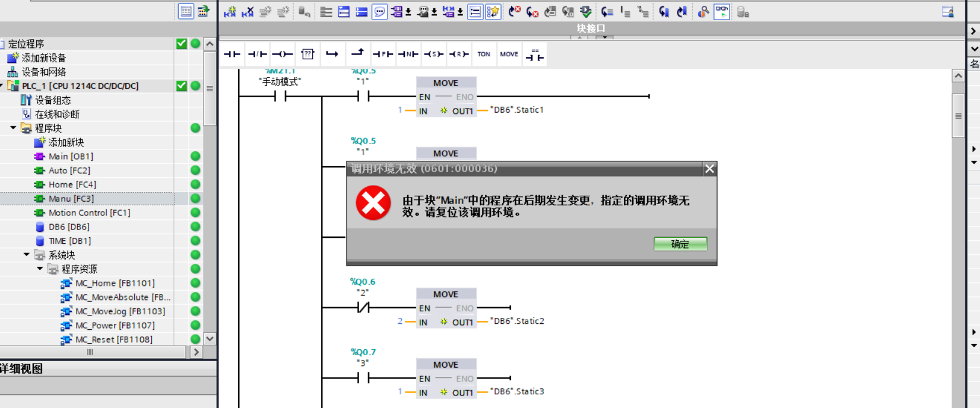Open the 设备和网络 item
The height and width of the screenshot is (408, 980).
click(43, 72)
